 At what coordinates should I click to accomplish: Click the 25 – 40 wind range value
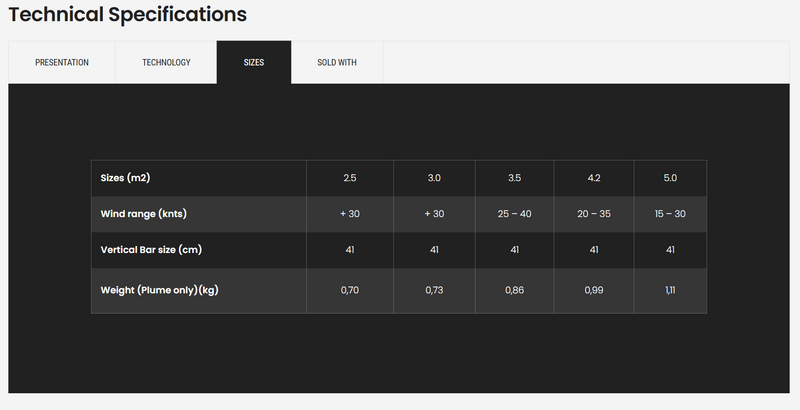pyautogui.click(x=514, y=214)
